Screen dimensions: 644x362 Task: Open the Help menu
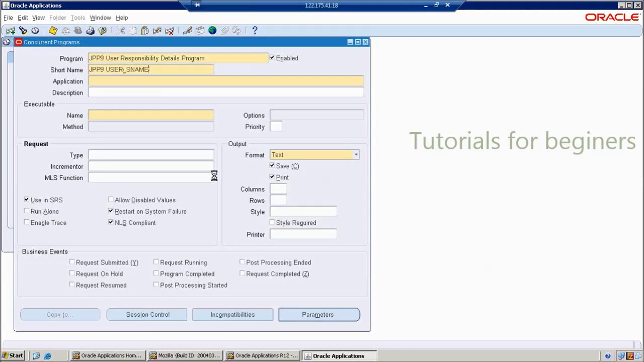(122, 18)
